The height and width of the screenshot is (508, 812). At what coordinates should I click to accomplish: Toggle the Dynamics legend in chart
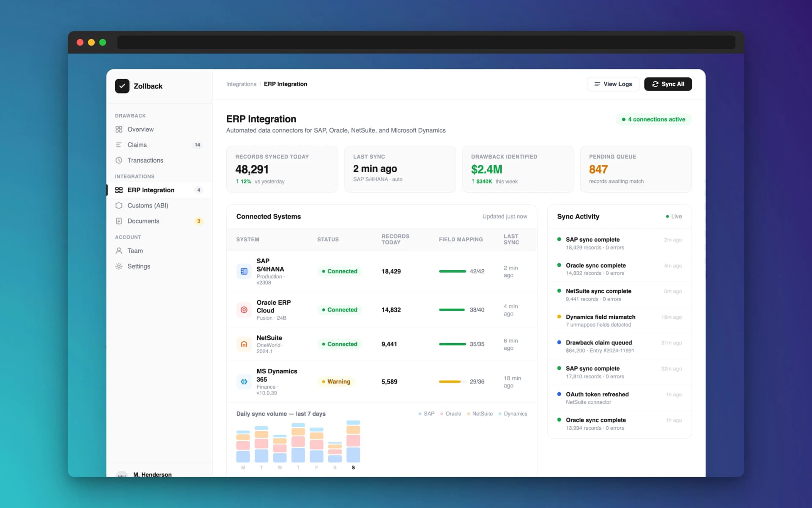(513, 414)
